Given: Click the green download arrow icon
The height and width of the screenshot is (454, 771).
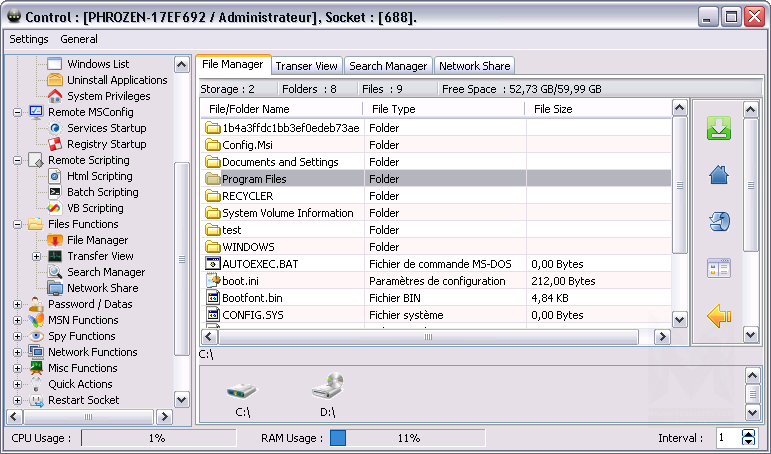Looking at the screenshot, I should (x=719, y=129).
